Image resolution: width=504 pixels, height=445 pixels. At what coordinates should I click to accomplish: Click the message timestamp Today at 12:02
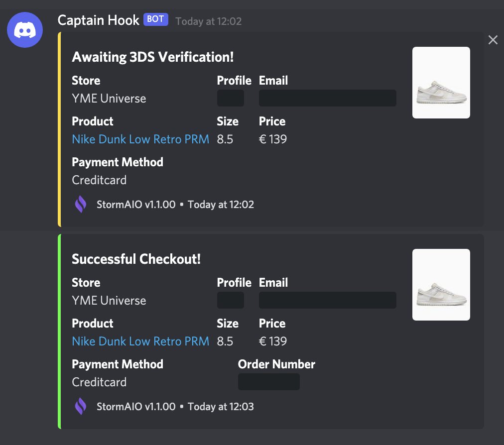coord(208,21)
